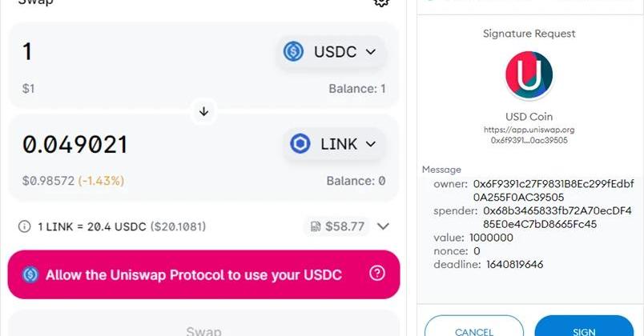Viewport: 644px width, 336px height.
Task: Expand swap details chevron next to $58.77
Action: pos(383,226)
